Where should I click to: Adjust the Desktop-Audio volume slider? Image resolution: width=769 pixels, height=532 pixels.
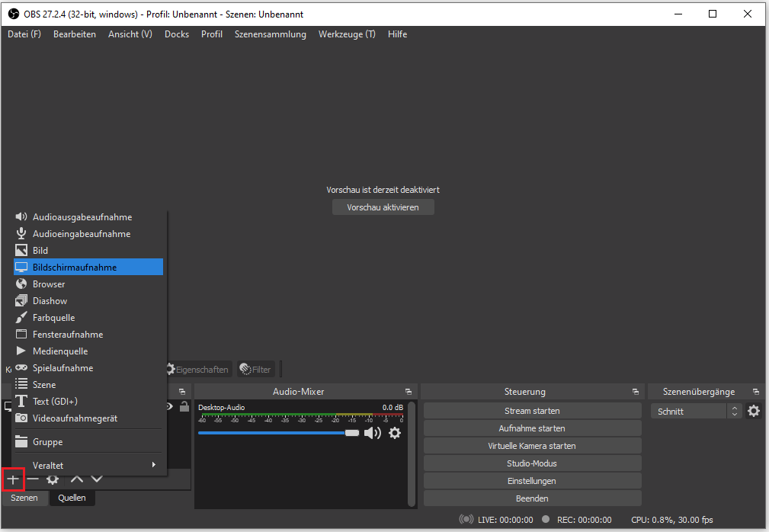[x=279, y=433]
